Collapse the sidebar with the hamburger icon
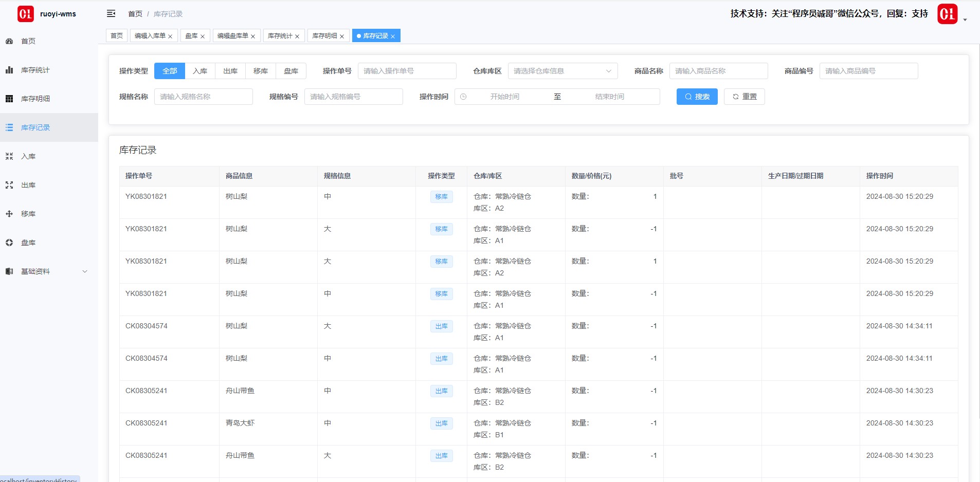980x482 pixels. pyautogui.click(x=111, y=14)
